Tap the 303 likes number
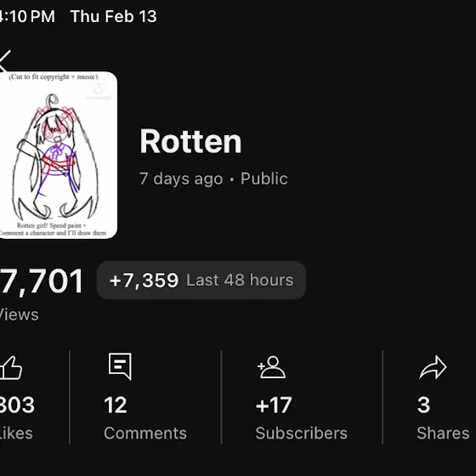The width and height of the screenshot is (476, 476). 17,405
